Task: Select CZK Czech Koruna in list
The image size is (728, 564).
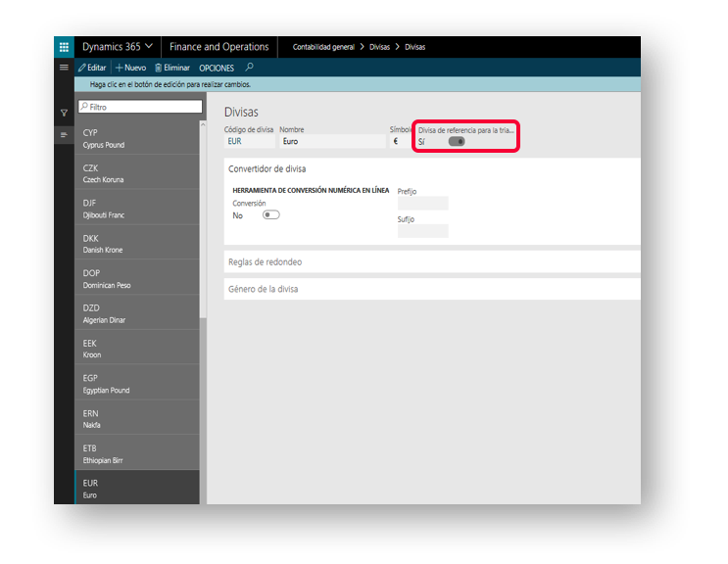Action: point(137,173)
